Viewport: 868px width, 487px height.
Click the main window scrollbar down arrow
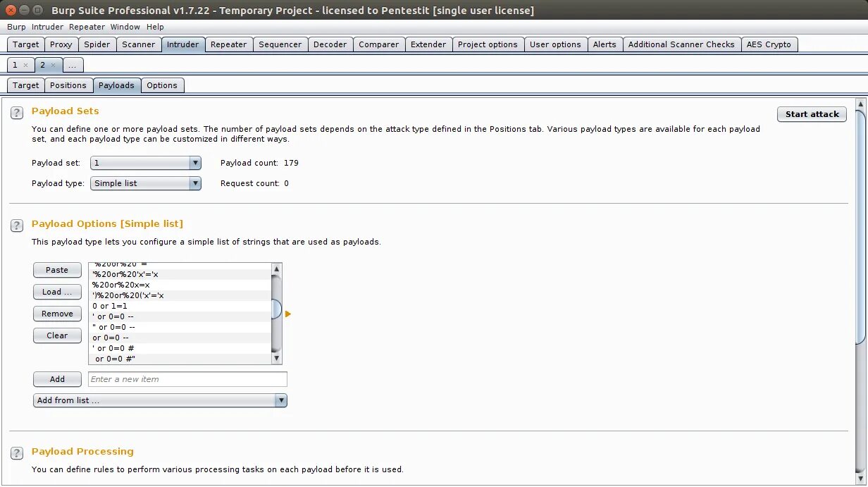coord(861,480)
